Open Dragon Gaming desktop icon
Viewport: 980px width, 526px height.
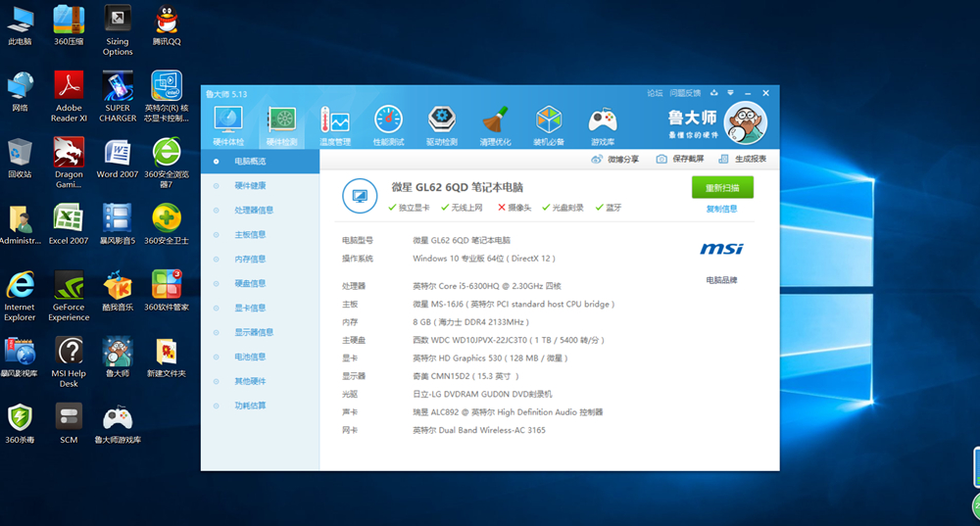(x=69, y=163)
